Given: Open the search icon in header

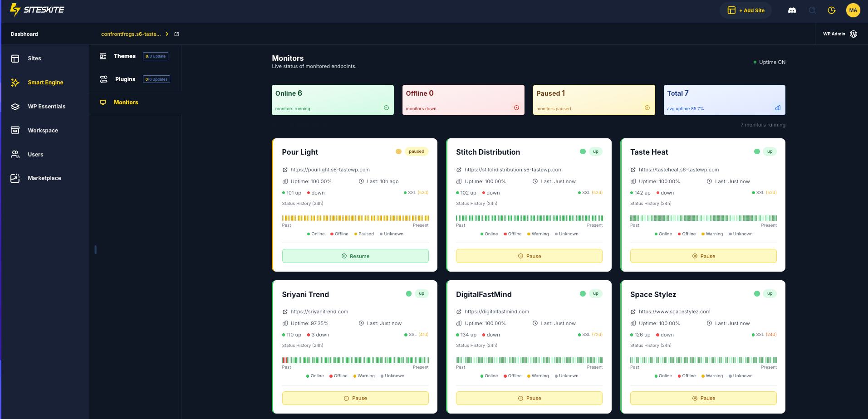Looking at the screenshot, I should (812, 10).
